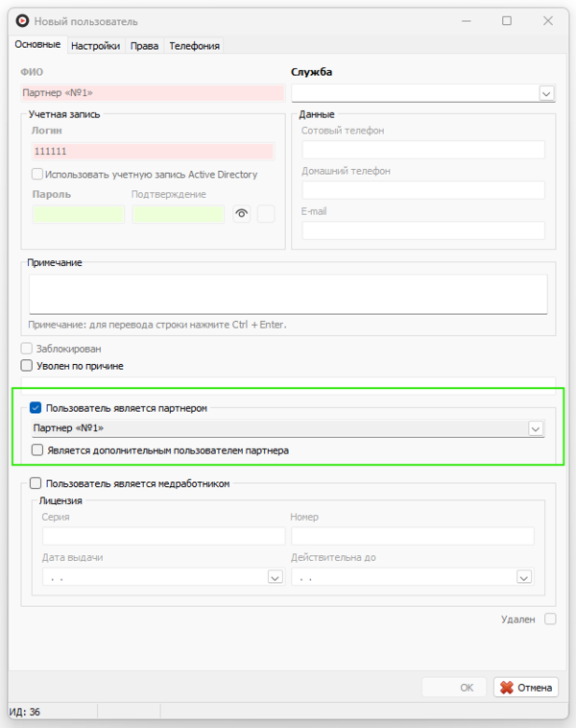Enable Использовать учетную запись Active Directory
The image size is (576, 728).
(37, 174)
